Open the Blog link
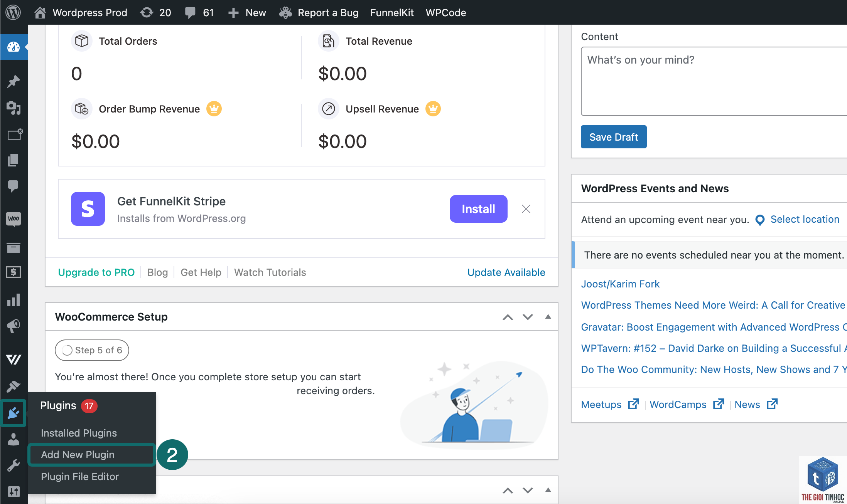Screen dimensions: 847x504 pos(157,272)
